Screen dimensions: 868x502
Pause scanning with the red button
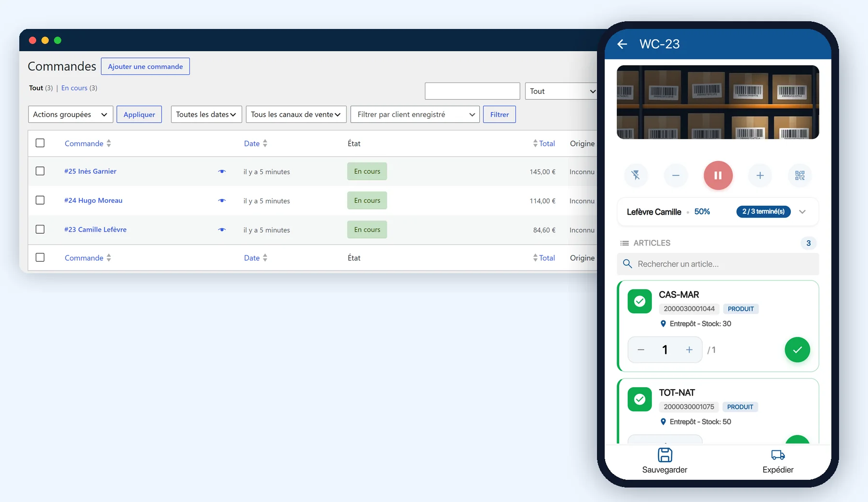pyautogui.click(x=718, y=175)
